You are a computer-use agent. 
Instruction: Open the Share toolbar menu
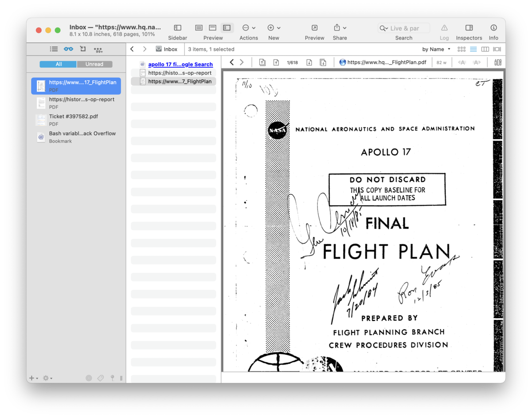[340, 28]
